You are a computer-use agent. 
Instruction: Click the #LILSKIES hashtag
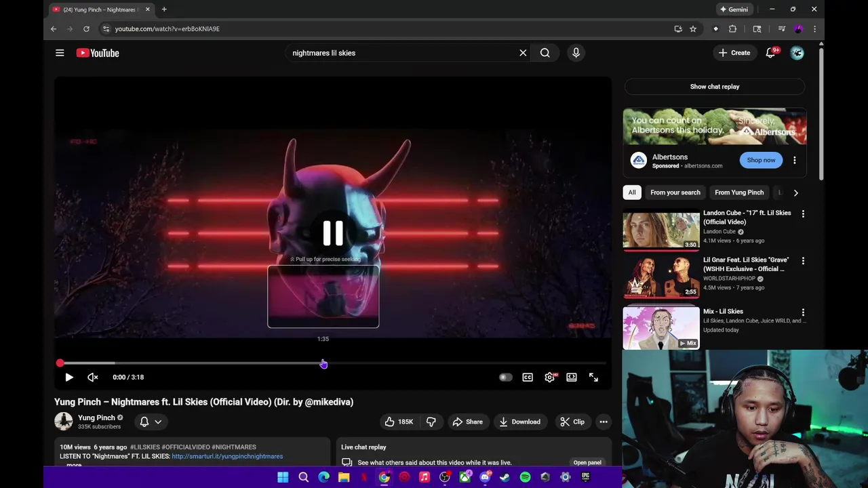pos(144,447)
